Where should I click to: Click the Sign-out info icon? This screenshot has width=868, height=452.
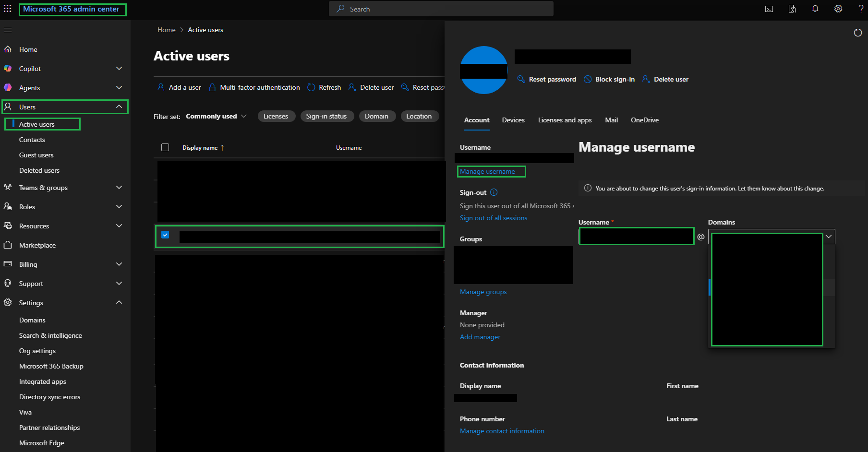point(494,192)
